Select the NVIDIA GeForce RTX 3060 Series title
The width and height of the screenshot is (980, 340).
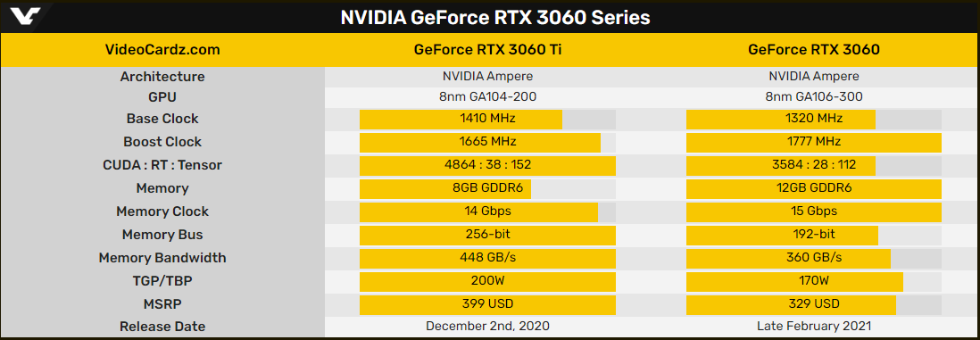point(495,18)
